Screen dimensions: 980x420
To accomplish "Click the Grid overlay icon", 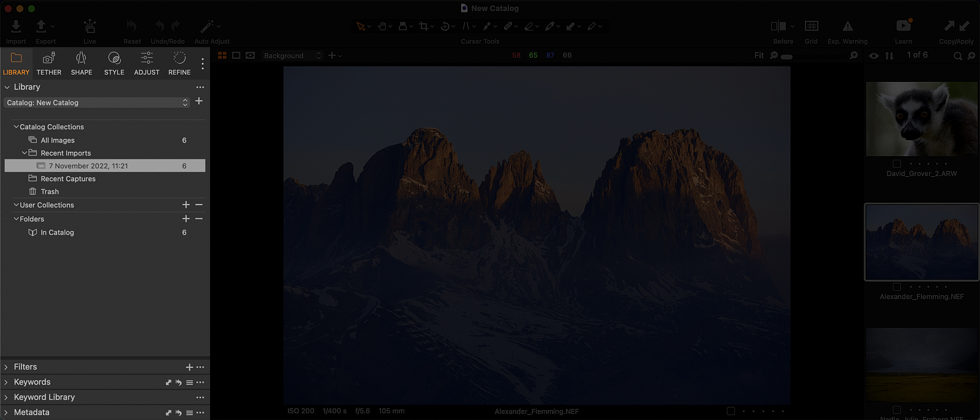I will coord(812,26).
